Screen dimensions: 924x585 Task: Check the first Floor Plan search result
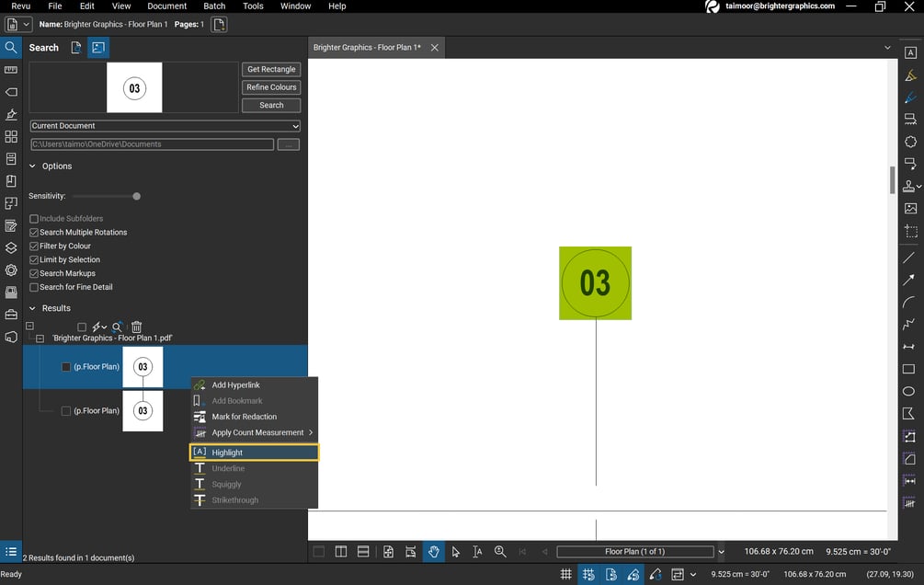[65, 366]
